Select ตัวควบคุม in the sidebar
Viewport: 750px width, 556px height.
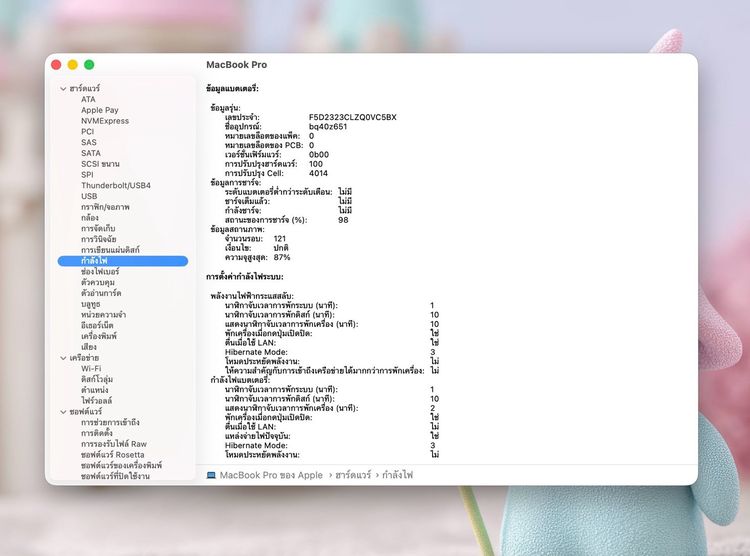click(x=98, y=282)
